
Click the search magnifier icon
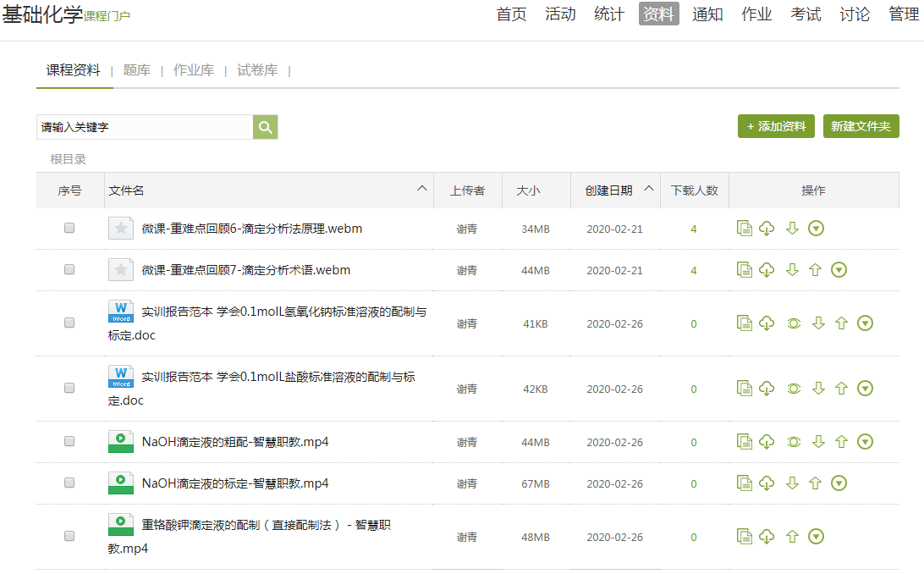265,127
